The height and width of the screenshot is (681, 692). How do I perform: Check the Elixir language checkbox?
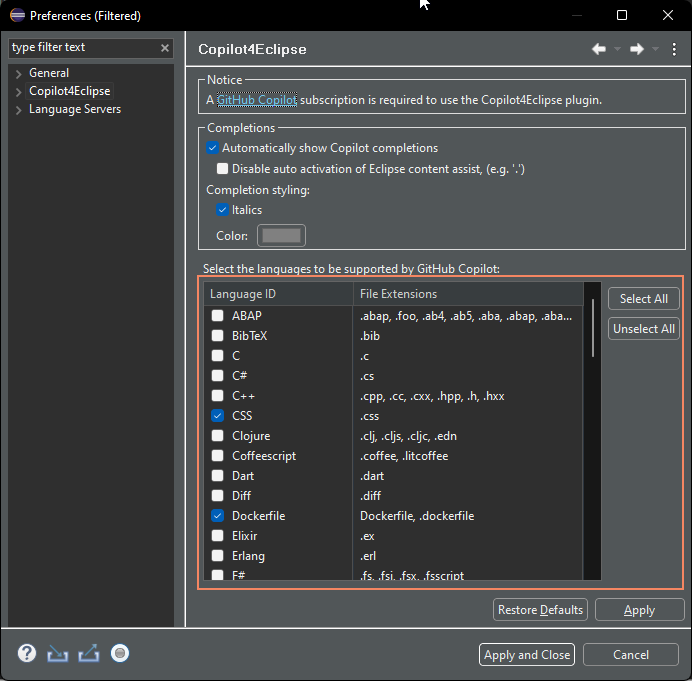click(x=218, y=535)
